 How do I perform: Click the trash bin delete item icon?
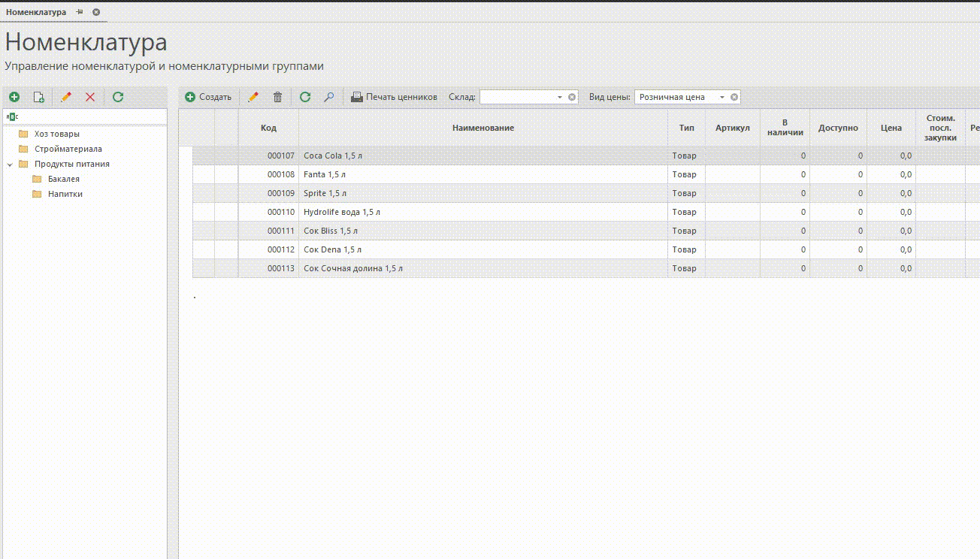[x=277, y=97]
